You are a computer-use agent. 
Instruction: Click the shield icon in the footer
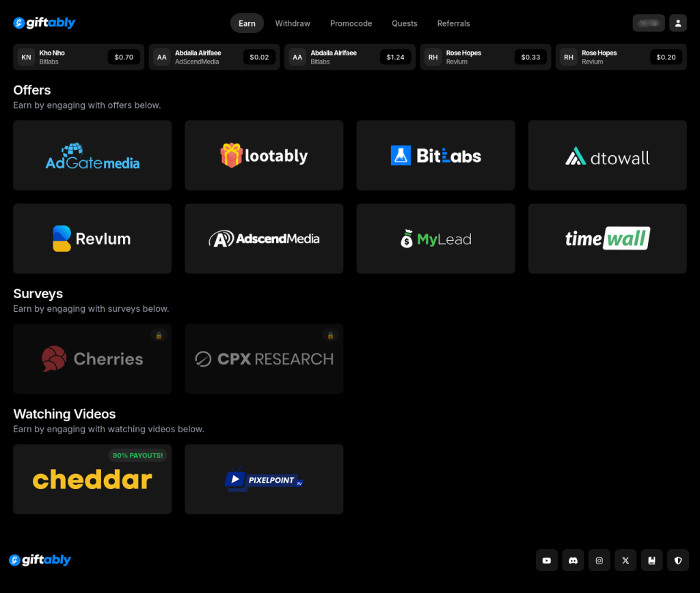tap(678, 560)
